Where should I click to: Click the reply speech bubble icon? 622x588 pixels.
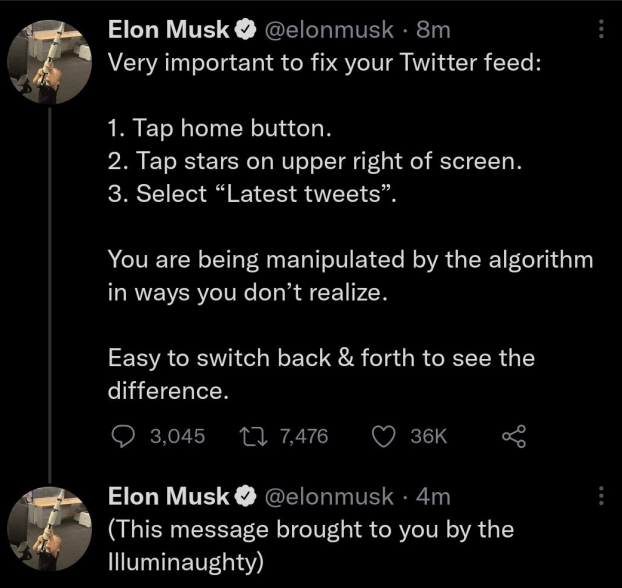(x=120, y=436)
